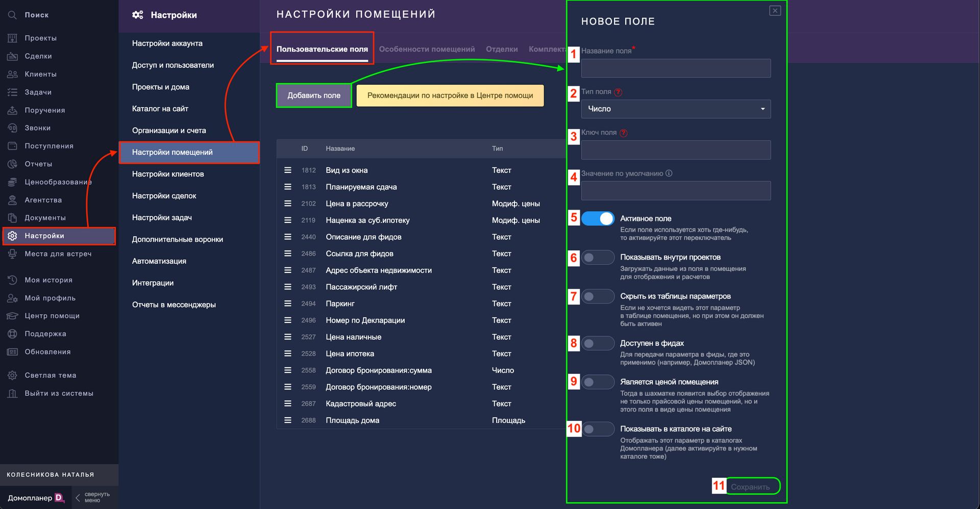Click the search magnifier icon in sidebar

pyautogui.click(x=12, y=15)
